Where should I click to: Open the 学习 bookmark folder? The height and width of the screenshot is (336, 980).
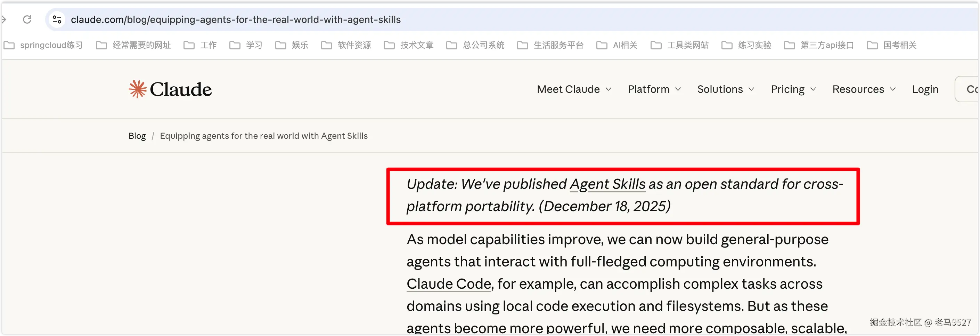(x=246, y=45)
